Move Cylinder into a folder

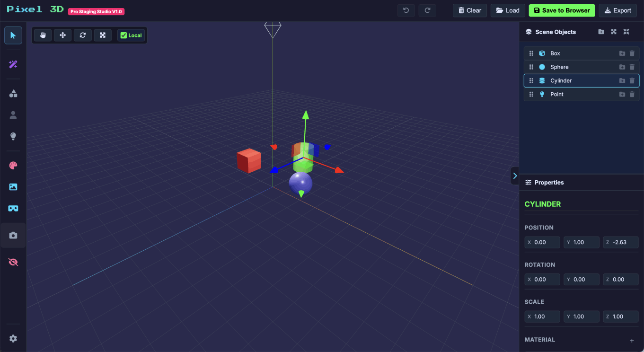tap(622, 81)
